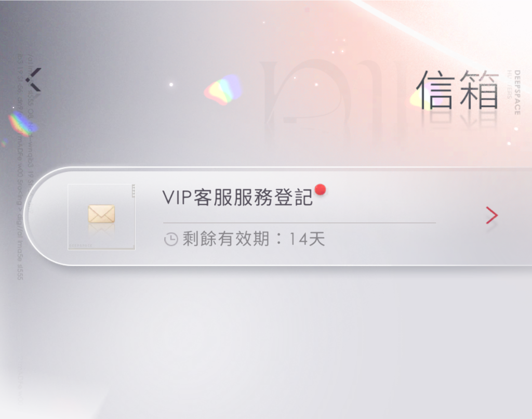Click the DEEPSPACE label under the envelope thumbnail
Image resolution: width=532 pixels, height=419 pixels.
[x=81, y=245]
